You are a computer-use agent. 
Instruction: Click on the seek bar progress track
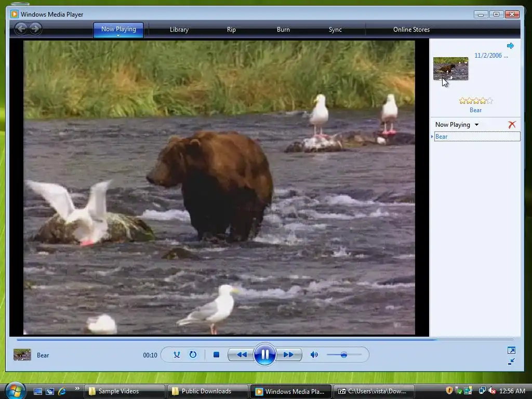264,339
